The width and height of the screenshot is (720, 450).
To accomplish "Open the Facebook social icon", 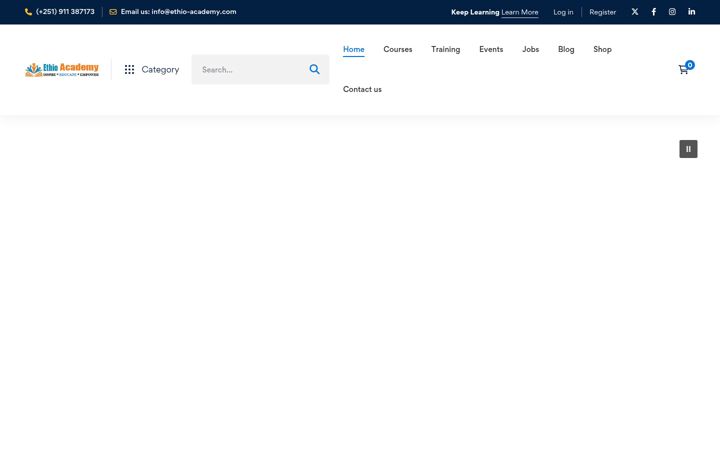I will pyautogui.click(x=653, y=12).
